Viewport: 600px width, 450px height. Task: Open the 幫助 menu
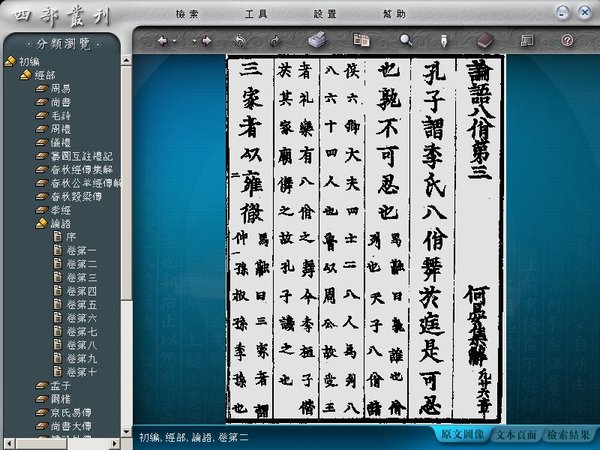[x=394, y=14]
